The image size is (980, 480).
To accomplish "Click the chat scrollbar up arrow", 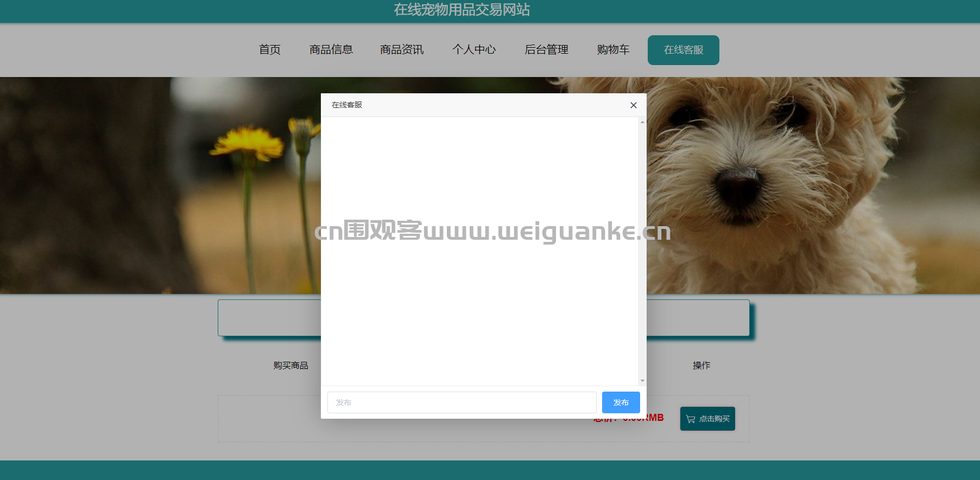I will (642, 122).
